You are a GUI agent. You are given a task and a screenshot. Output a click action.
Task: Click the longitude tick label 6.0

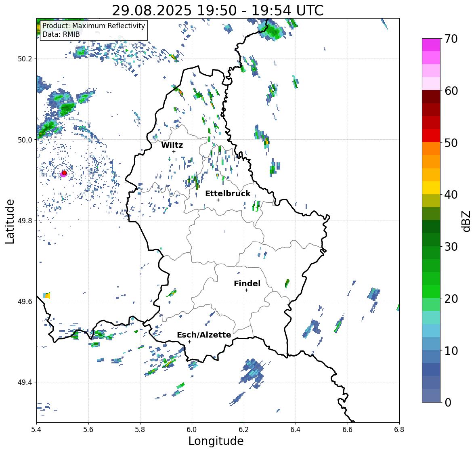[x=192, y=430]
